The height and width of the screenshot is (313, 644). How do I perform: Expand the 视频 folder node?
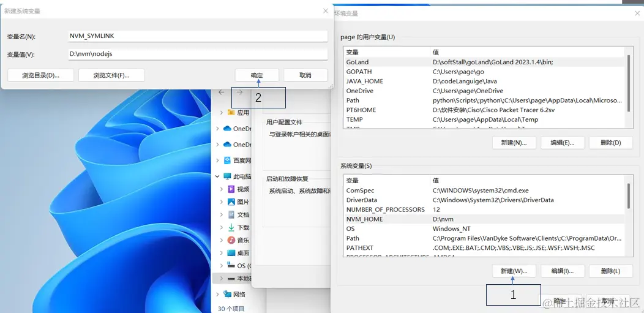[222, 189]
